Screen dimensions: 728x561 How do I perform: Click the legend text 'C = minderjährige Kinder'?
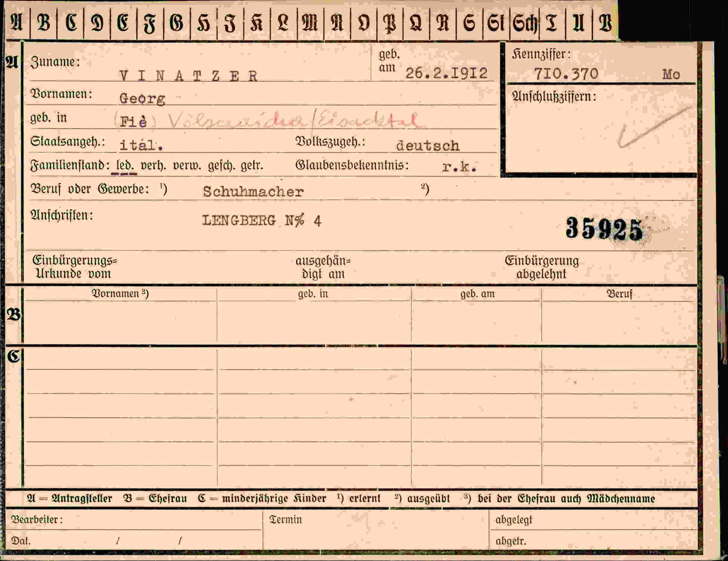pyautogui.click(x=262, y=499)
